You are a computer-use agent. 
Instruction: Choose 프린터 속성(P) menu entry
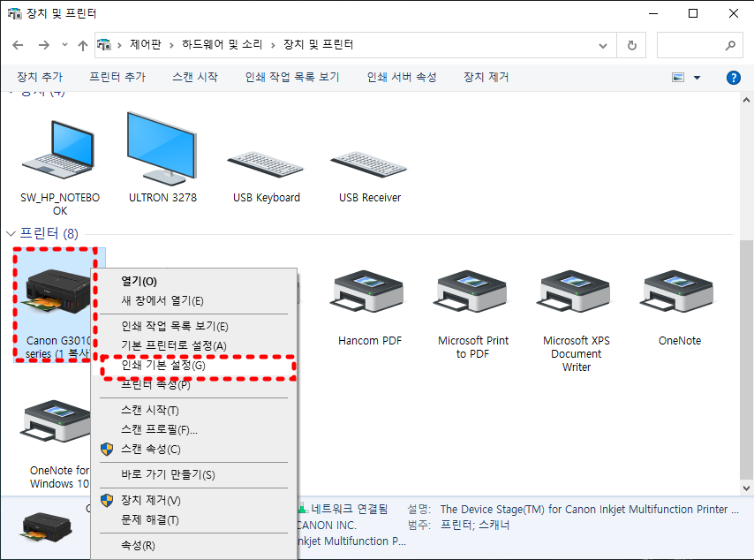pyautogui.click(x=193, y=384)
